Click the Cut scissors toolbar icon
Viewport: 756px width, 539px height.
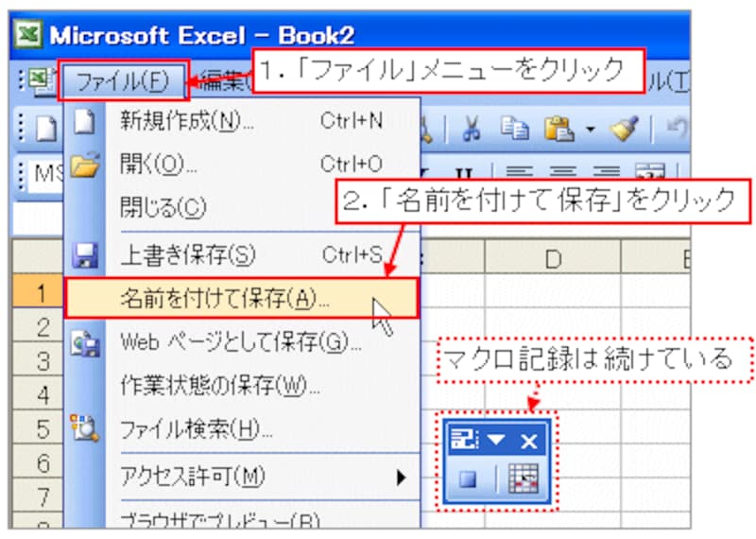coord(472,130)
